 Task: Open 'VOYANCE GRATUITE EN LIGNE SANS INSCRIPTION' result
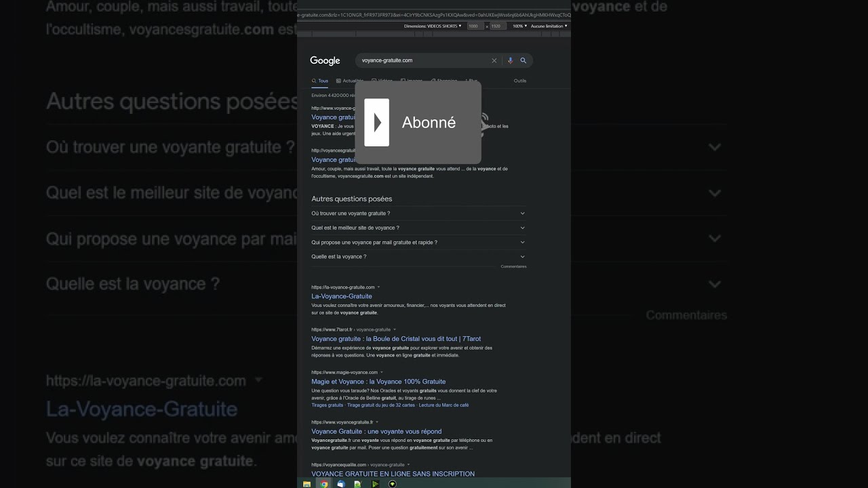[x=393, y=474]
